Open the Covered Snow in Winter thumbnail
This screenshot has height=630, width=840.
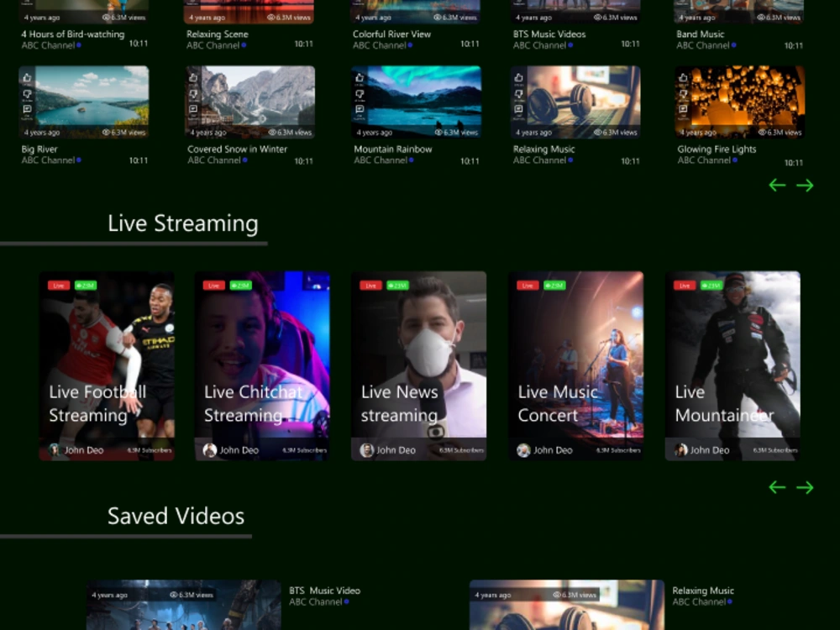tap(250, 102)
